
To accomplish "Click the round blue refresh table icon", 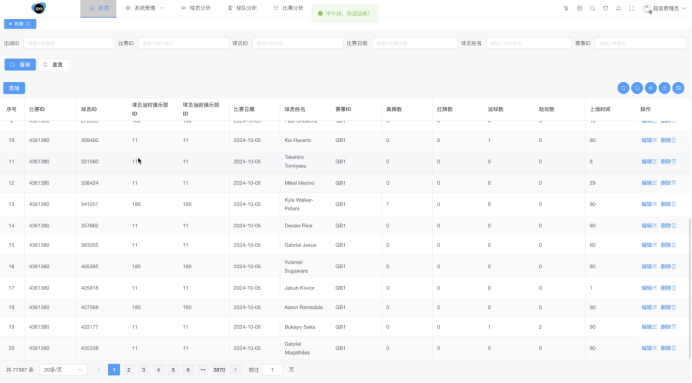I will point(623,88).
